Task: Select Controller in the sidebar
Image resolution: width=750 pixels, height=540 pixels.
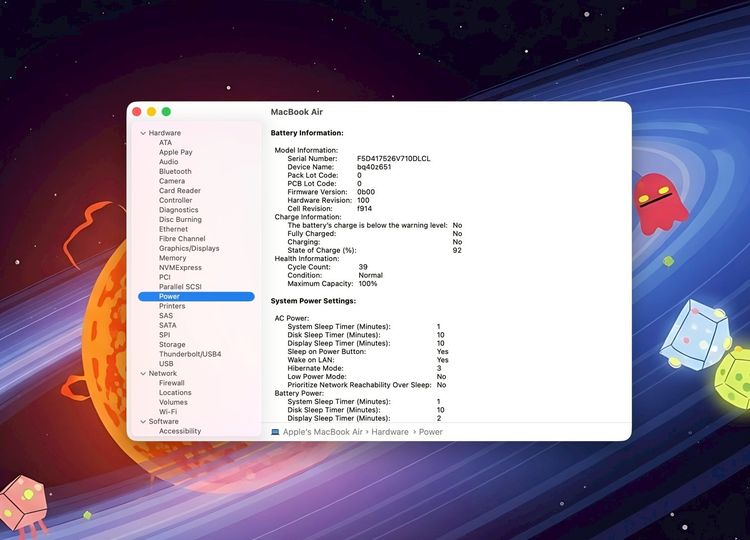Action: pos(176,200)
